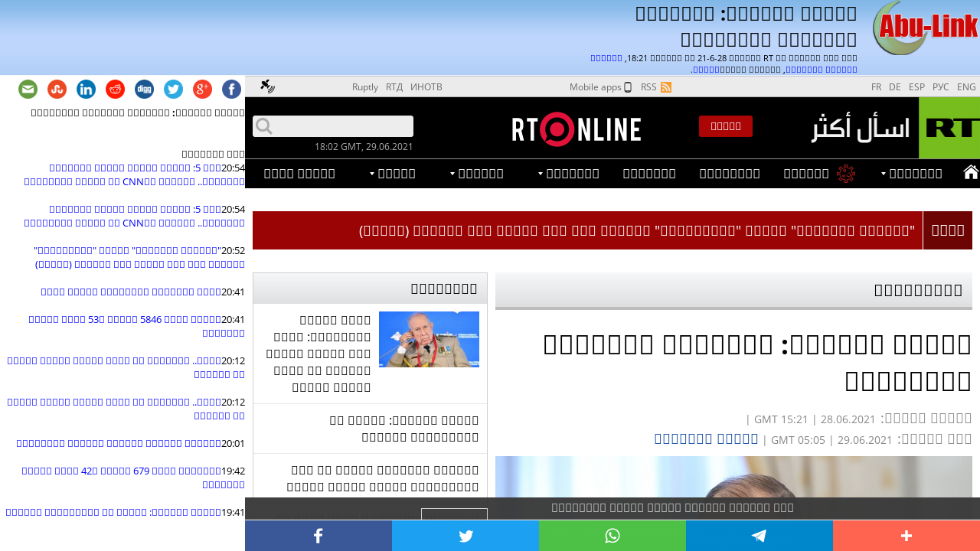Focus the search input field
The image size is (980, 551).
333,126
